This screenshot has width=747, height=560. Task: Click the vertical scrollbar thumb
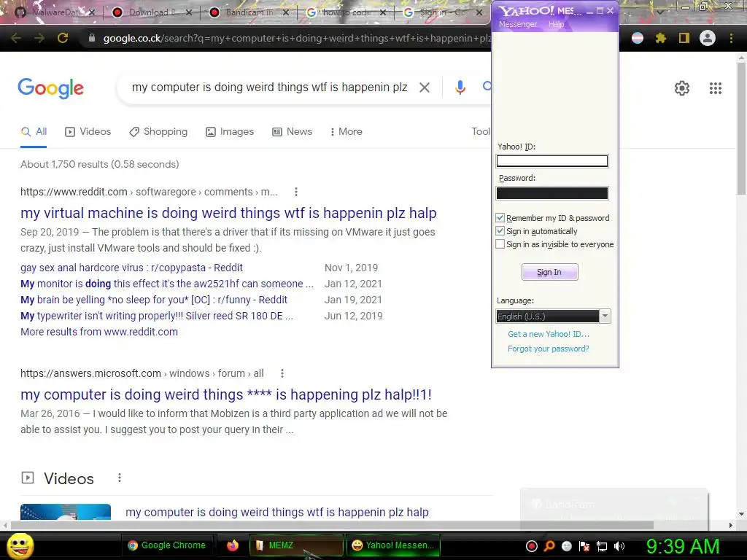(741, 128)
